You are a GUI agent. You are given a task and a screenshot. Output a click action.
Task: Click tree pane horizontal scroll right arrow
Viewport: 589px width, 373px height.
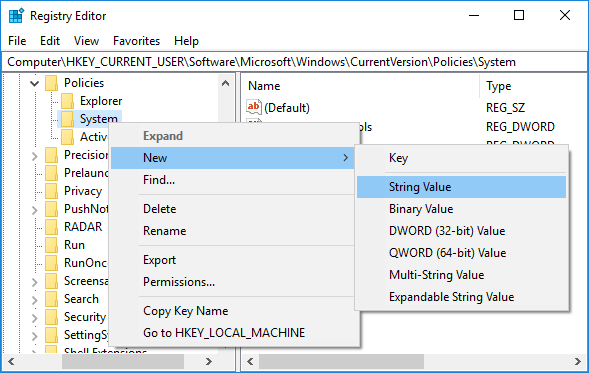pos(208,362)
